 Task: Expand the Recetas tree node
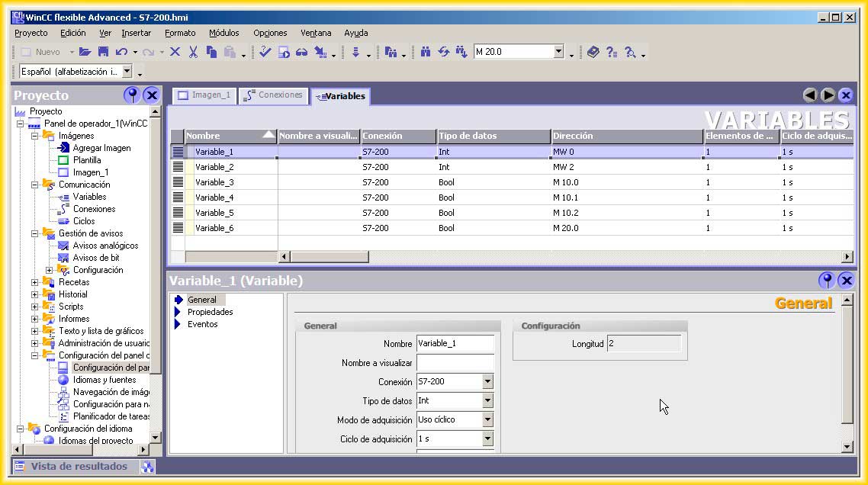35,282
